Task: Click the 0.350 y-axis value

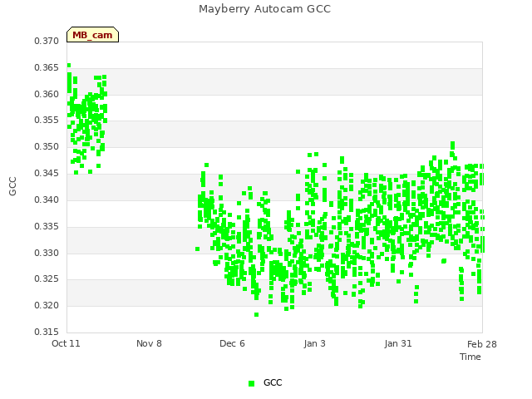Action: (47, 146)
